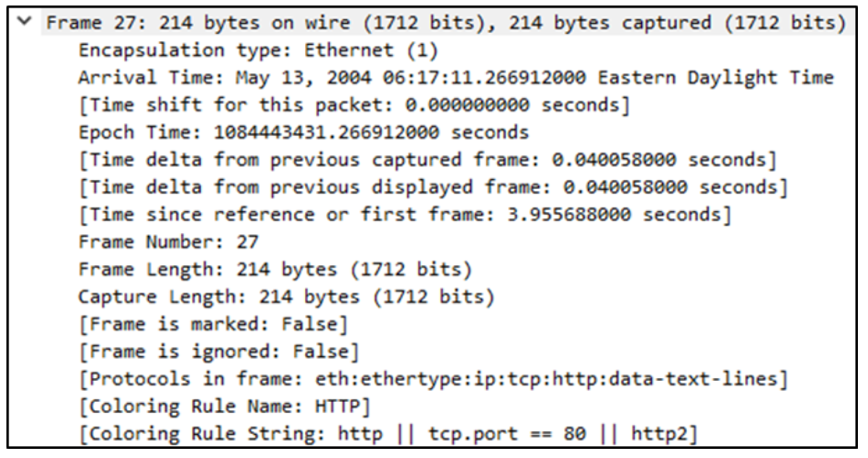Pick the Frame Length: 214 bytes row
Image resolution: width=868 pixels, height=458 pixels.
275,270
